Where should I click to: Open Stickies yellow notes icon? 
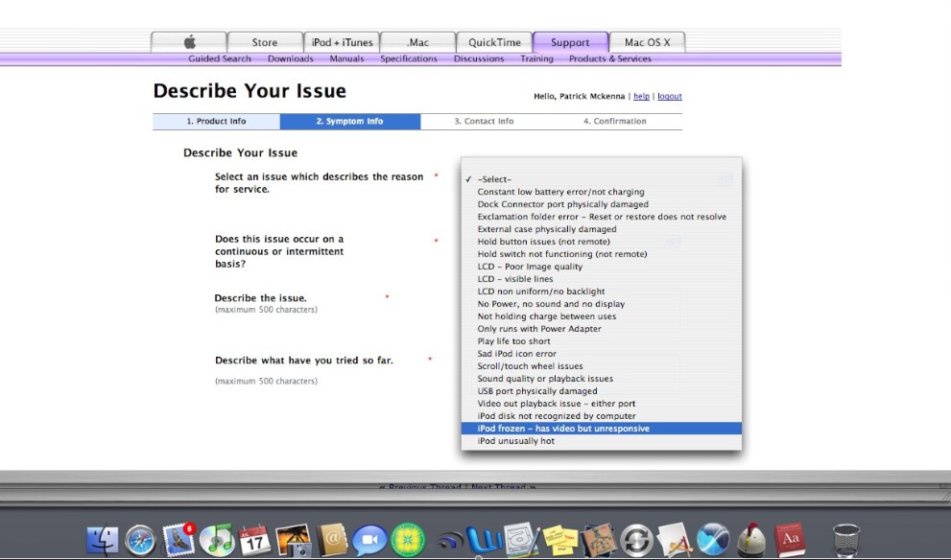559,540
